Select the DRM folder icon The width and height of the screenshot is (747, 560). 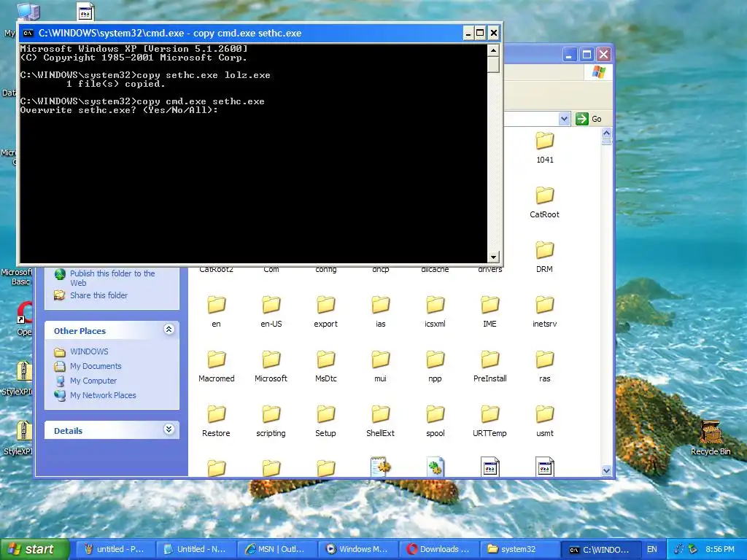(x=544, y=250)
